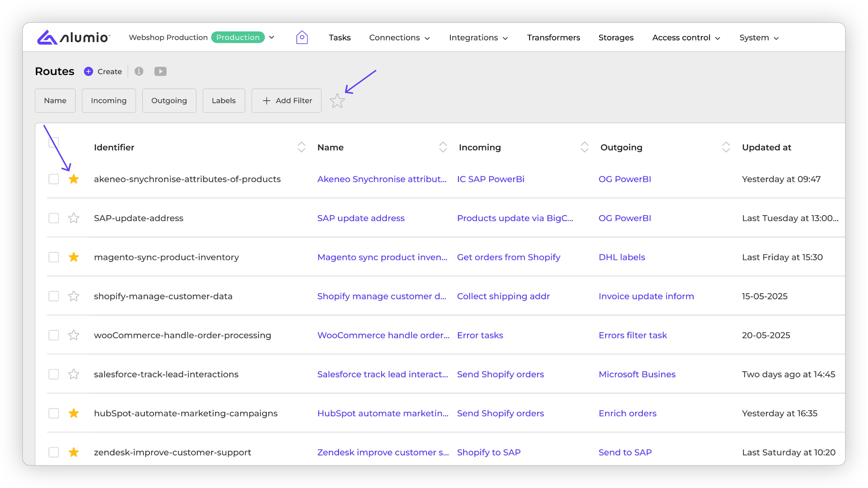Star the SAP-update-address route
Image resolution: width=868 pixels, height=488 pixels.
[73, 218]
